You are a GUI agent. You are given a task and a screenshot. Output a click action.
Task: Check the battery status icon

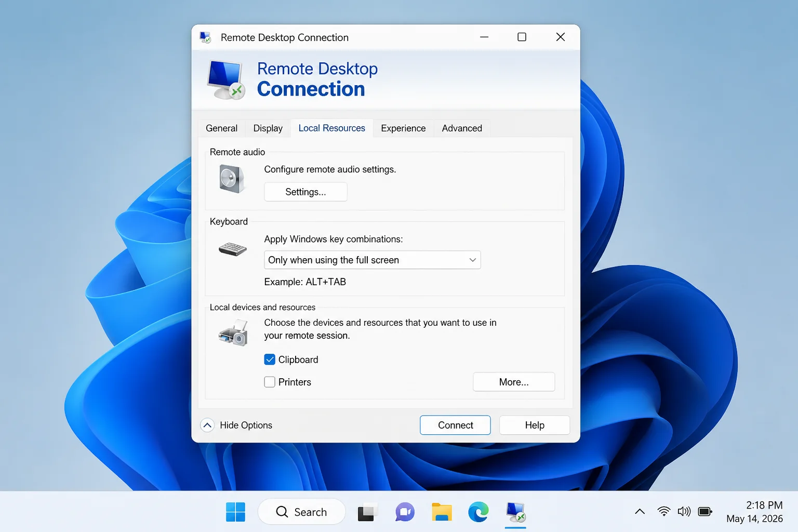point(705,512)
